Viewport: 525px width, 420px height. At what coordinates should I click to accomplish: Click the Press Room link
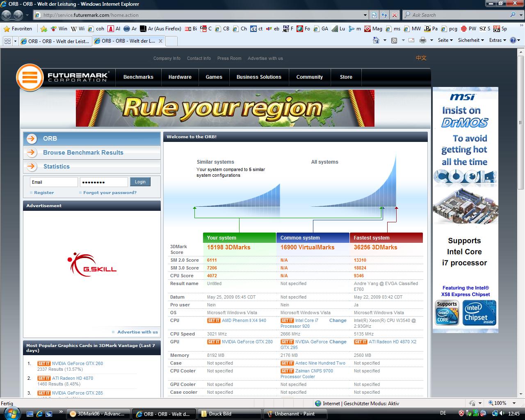click(x=229, y=58)
